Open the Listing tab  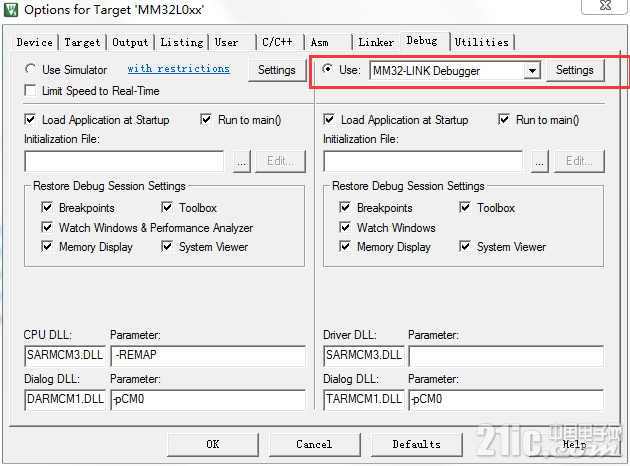[182, 42]
